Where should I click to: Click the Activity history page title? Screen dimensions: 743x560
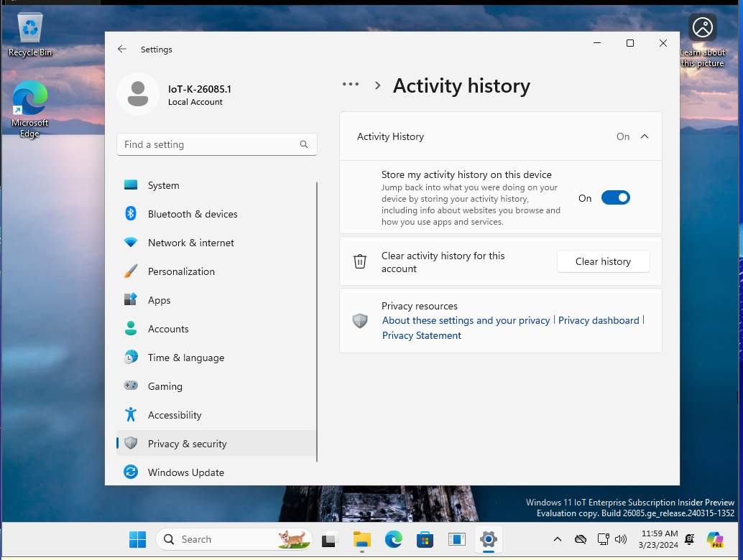(461, 85)
